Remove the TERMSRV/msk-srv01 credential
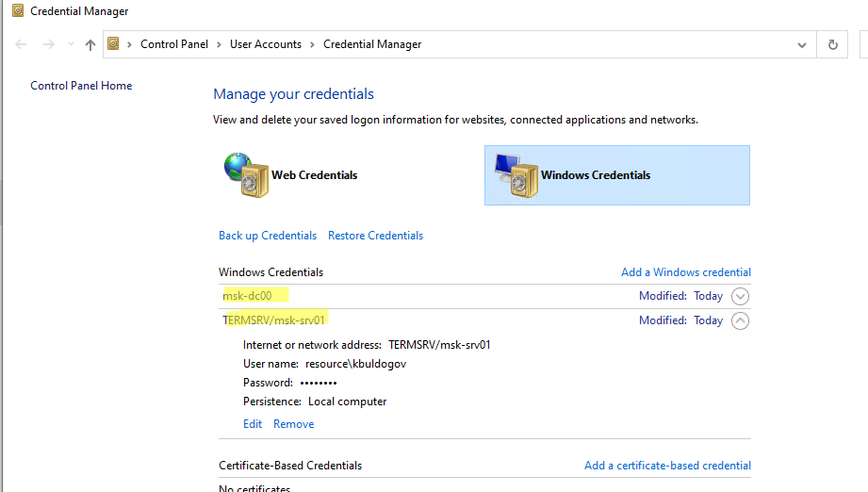Screen dimensions: 868x492 click(293, 424)
